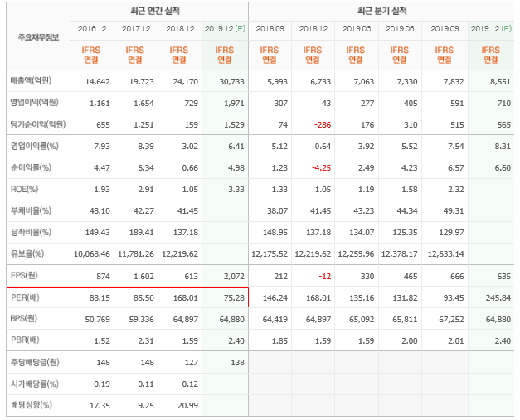Click the debt ratio value '48.10'
The image size is (520, 420).
pyautogui.click(x=100, y=211)
